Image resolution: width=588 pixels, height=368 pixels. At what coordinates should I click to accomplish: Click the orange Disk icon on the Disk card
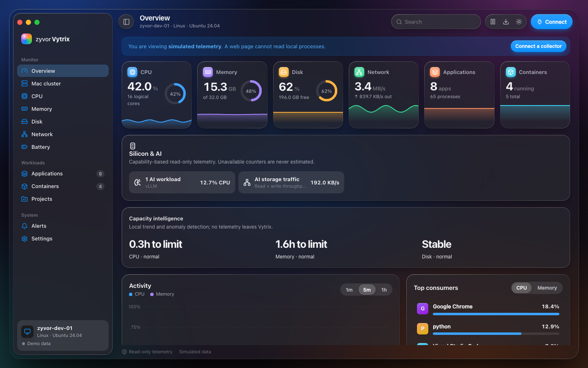pos(284,72)
